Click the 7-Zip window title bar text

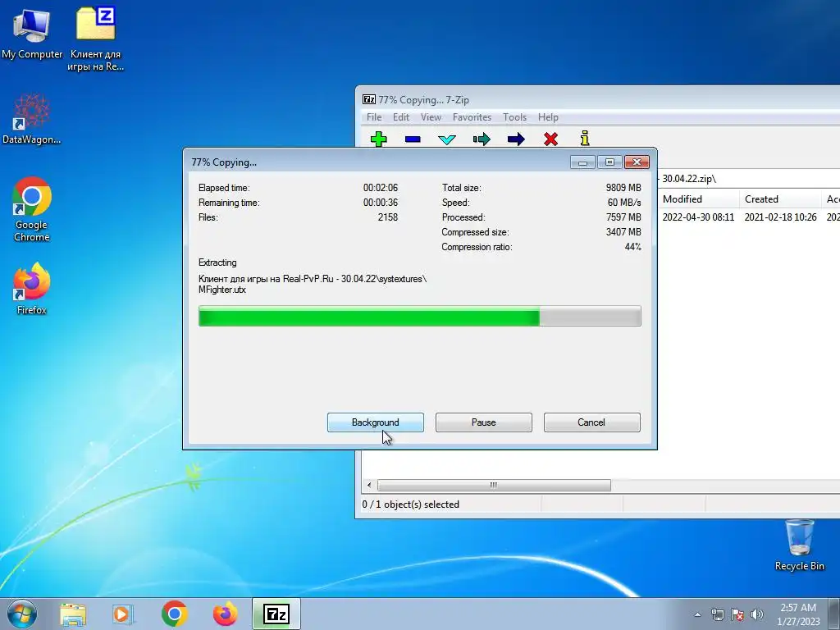coord(424,99)
